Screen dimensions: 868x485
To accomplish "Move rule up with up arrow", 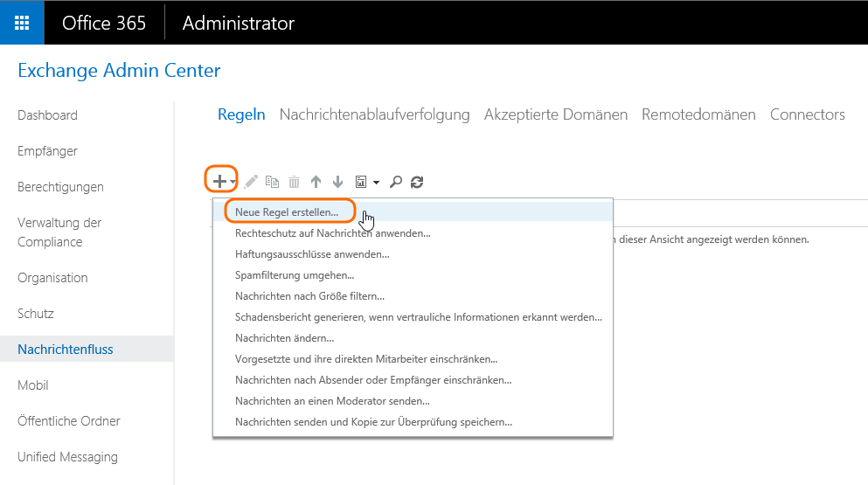I will coord(316,182).
